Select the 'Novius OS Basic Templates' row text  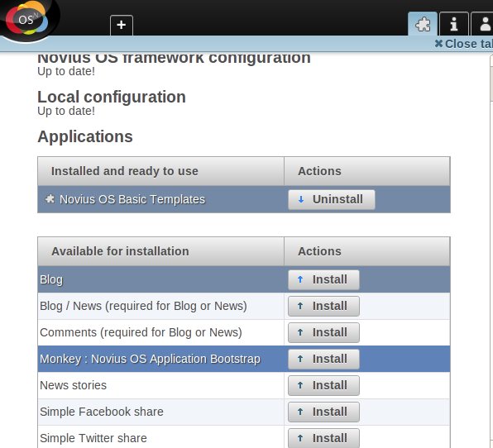point(132,199)
